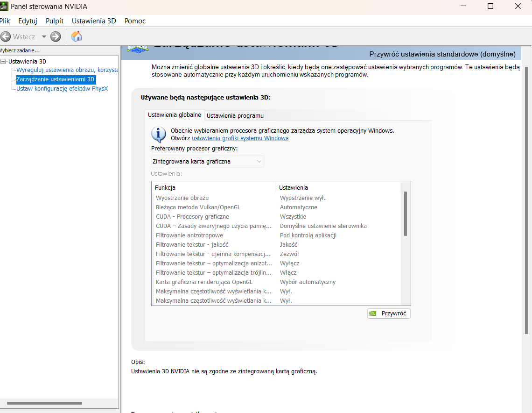Select Filtrowanie anizotropowe row
This screenshot has height=413, width=532.
(277, 235)
